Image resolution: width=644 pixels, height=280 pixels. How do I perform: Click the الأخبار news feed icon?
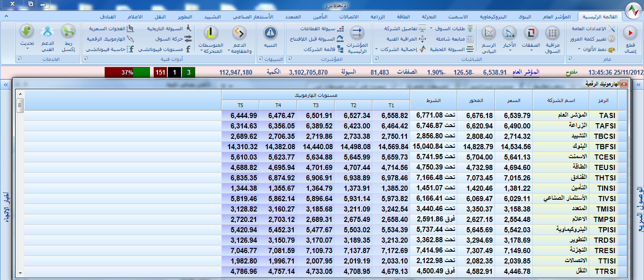[510, 33]
